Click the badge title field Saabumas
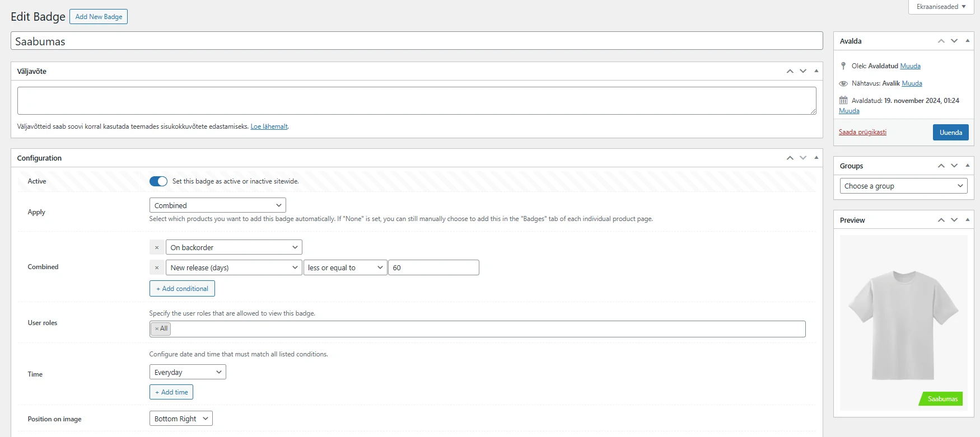980x437 pixels. pos(416,41)
